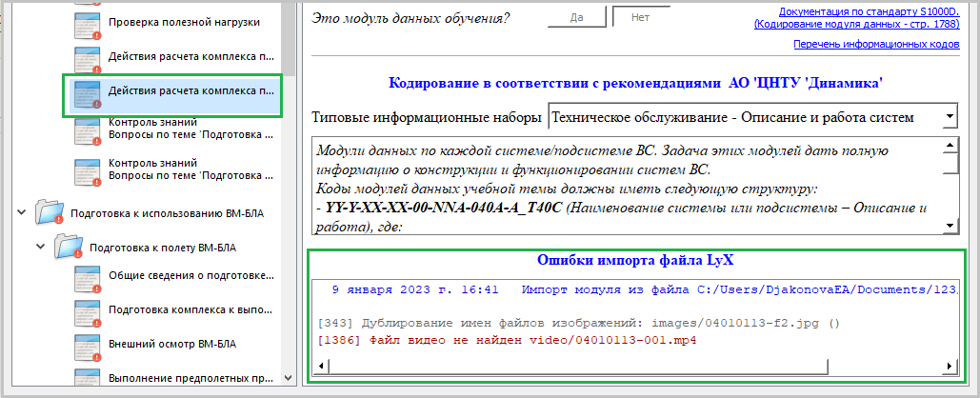Select 'Да' for the training data module question

[x=576, y=18]
